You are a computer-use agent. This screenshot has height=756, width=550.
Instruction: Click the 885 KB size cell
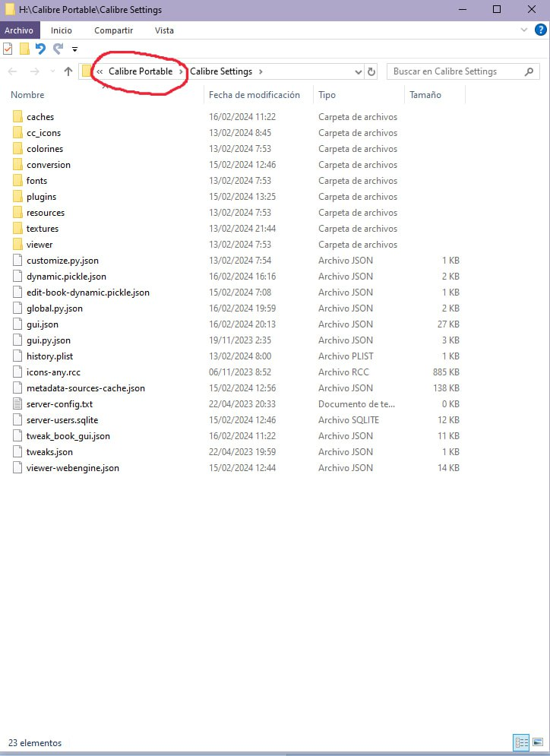[x=447, y=372]
